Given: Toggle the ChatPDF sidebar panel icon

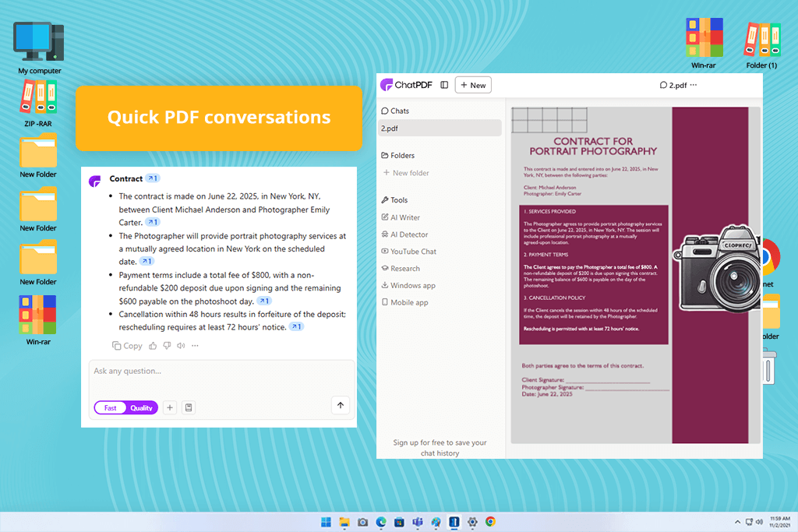Looking at the screenshot, I should click(x=444, y=85).
